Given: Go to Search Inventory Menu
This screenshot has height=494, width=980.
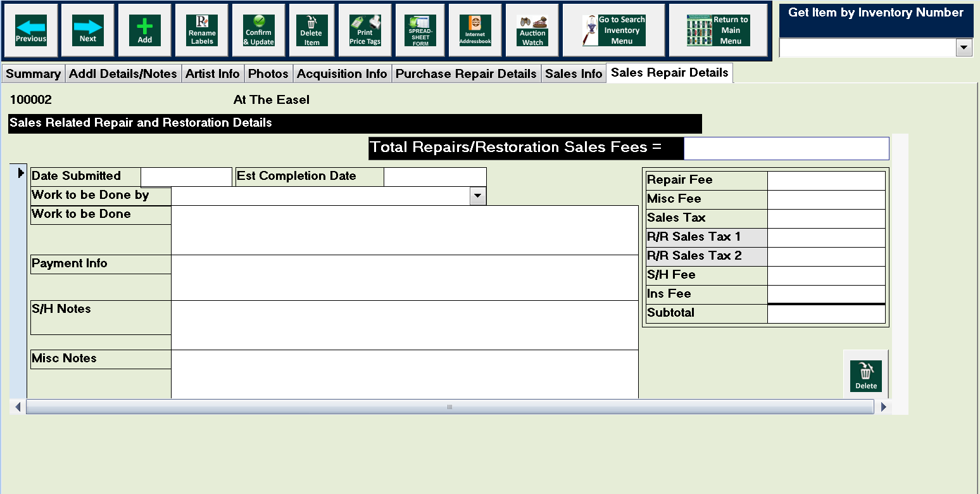Looking at the screenshot, I should tap(613, 30).
